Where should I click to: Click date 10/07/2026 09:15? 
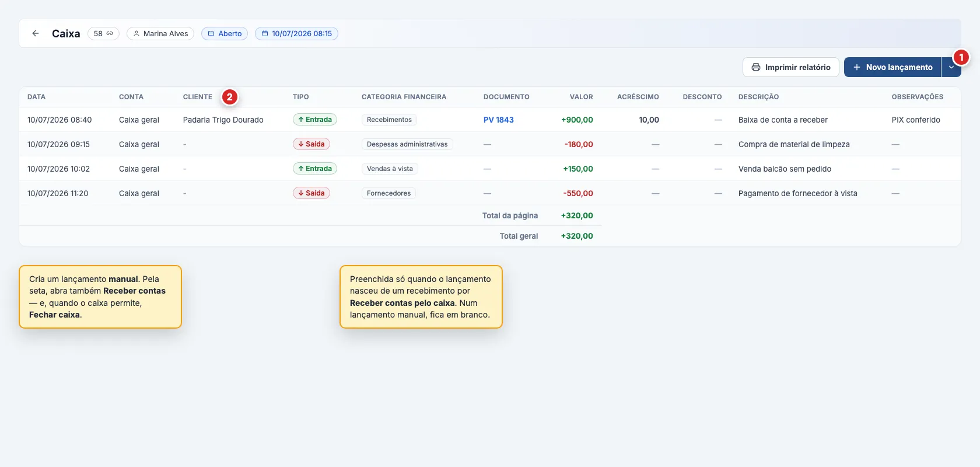[58, 144]
